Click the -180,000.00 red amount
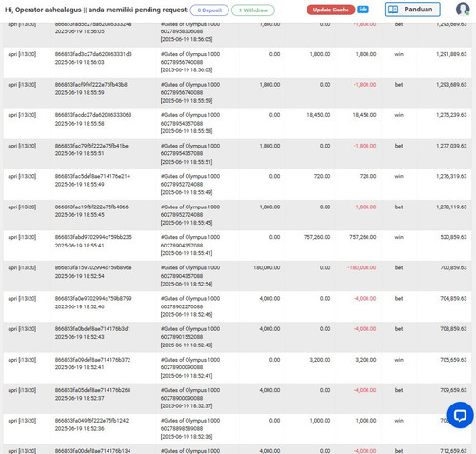476x454 pixels. (x=362, y=267)
